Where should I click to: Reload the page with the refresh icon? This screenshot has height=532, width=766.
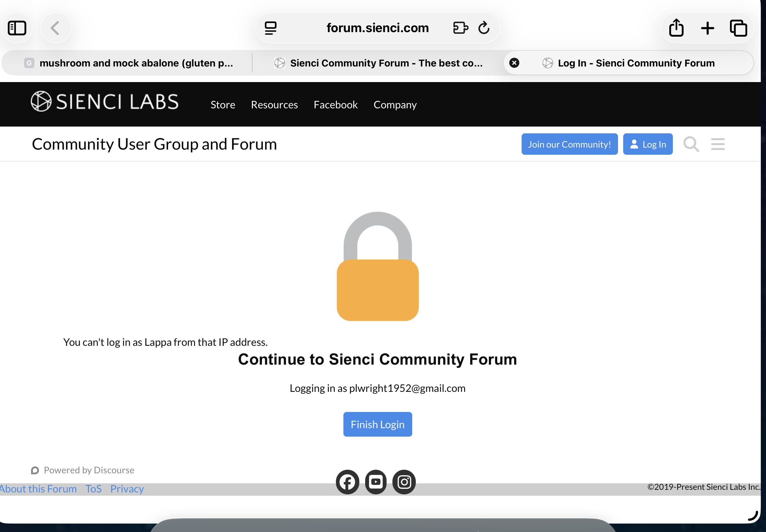(484, 28)
